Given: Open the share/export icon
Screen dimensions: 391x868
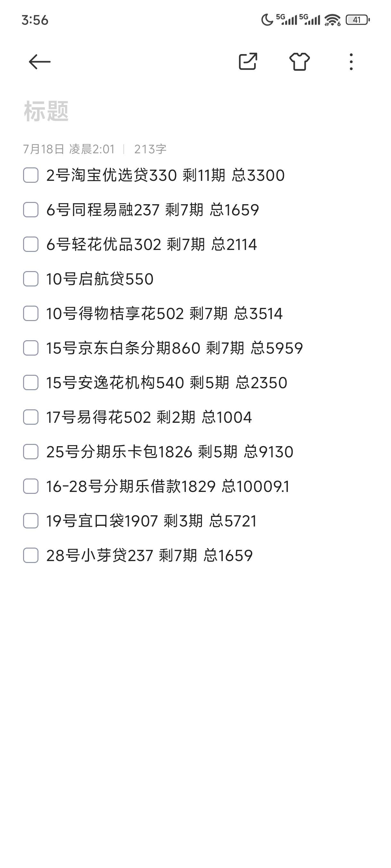Looking at the screenshot, I should click(x=248, y=61).
